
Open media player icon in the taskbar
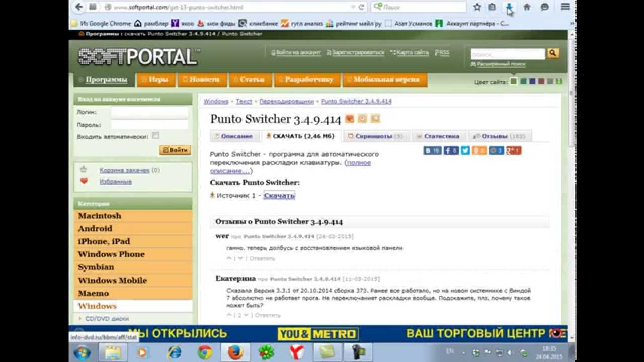tap(143, 353)
